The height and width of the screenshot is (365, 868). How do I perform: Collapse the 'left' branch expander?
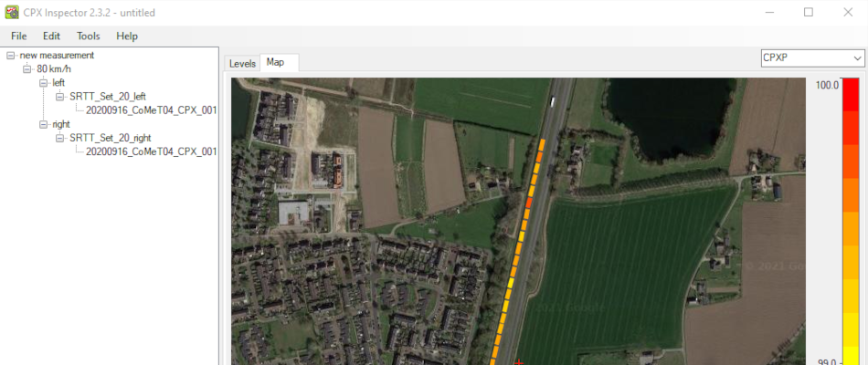[44, 83]
